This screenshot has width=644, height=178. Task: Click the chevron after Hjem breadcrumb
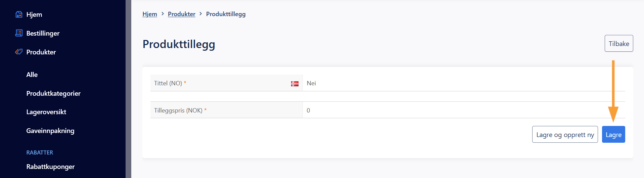click(163, 14)
